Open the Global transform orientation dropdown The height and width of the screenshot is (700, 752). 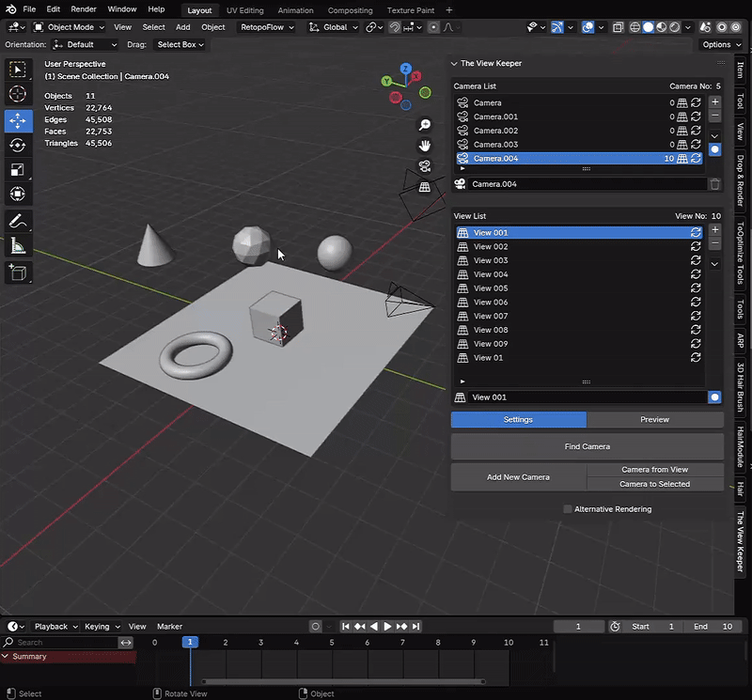coord(334,27)
